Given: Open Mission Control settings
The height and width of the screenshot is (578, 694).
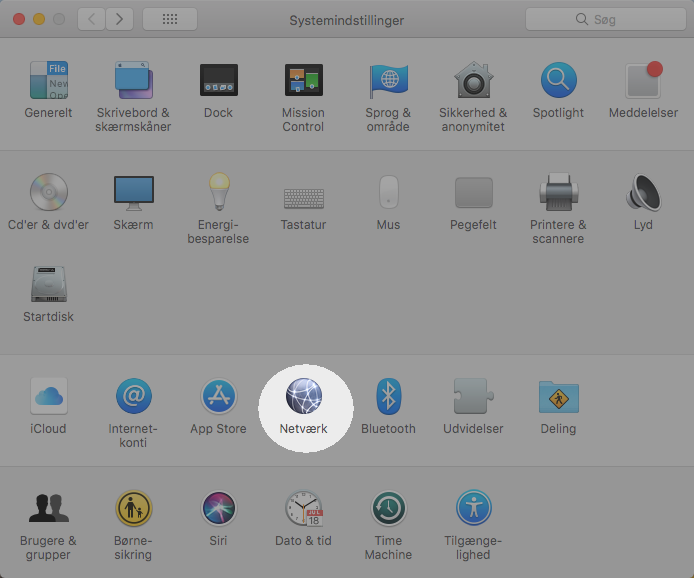Looking at the screenshot, I should tap(304, 80).
